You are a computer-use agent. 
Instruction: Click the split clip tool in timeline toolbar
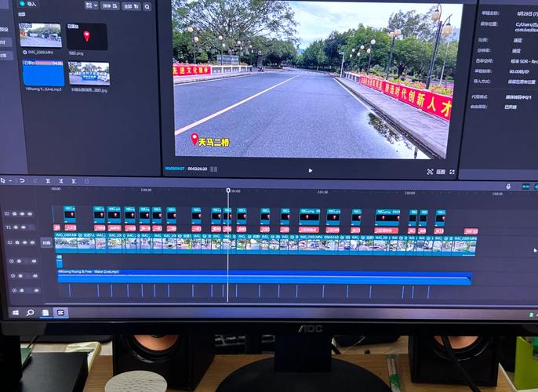click(x=49, y=181)
